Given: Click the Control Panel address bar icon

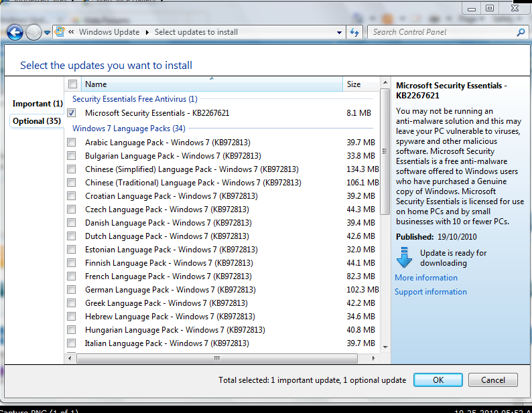Looking at the screenshot, I should 60,32.
